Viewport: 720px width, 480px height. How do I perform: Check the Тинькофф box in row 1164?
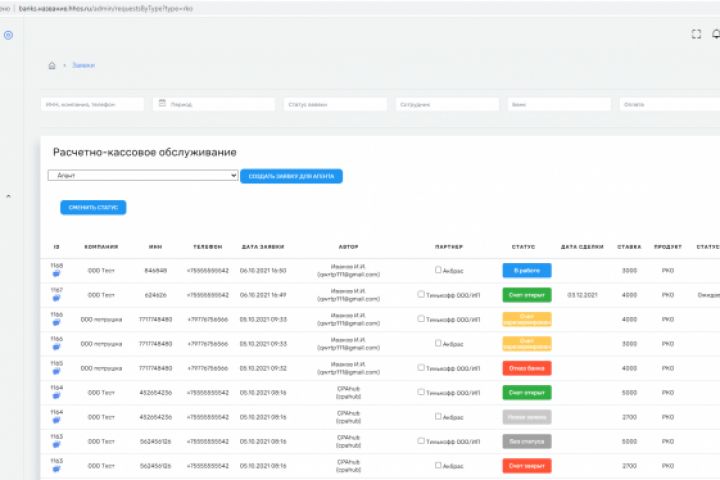click(421, 392)
